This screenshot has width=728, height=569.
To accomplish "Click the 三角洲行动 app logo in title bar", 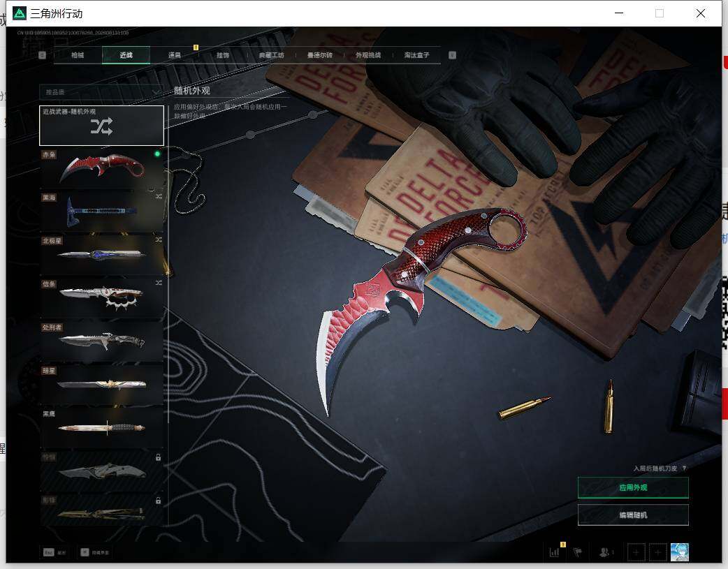I will click(20, 13).
